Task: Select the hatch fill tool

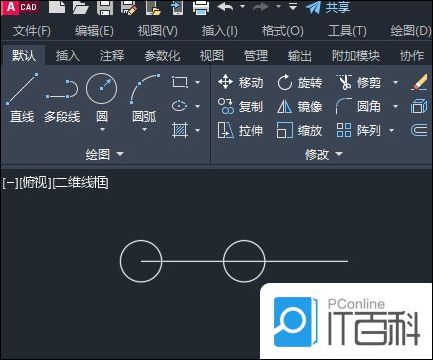Action: pyautogui.click(x=180, y=130)
